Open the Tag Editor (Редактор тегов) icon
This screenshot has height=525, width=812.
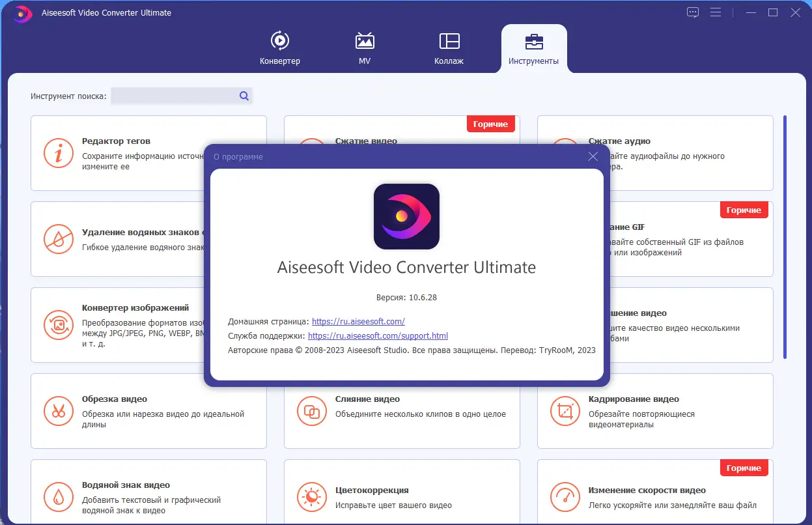tap(59, 154)
